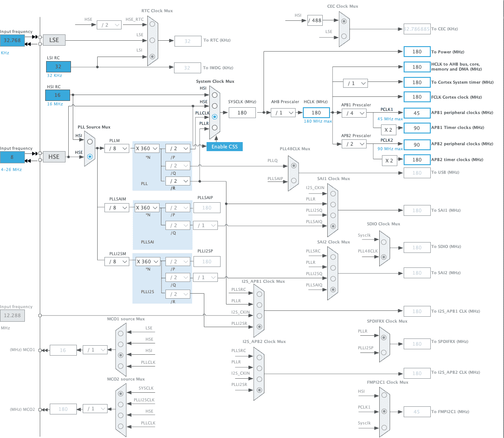Select LSE input of RTC Clock Mux

(x=152, y=41)
